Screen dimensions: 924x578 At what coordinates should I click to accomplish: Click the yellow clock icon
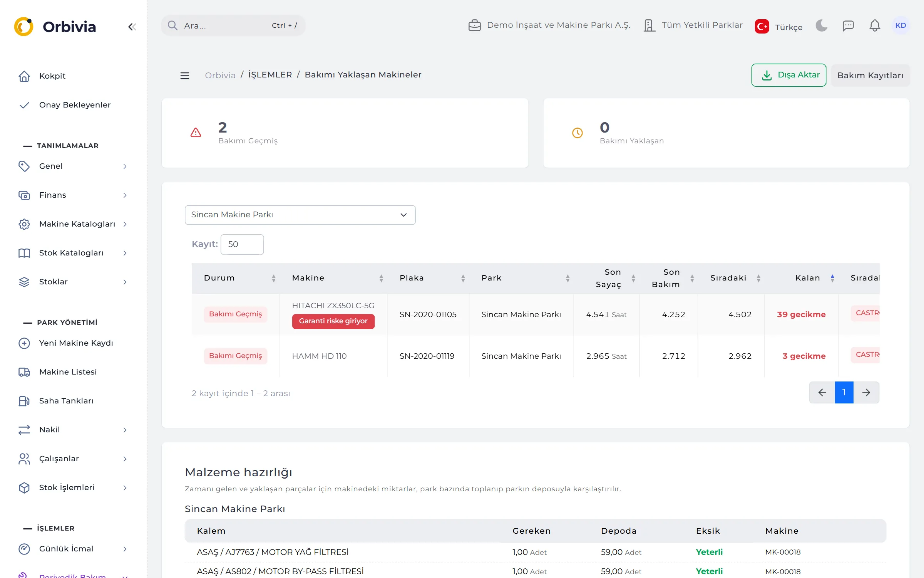(x=577, y=133)
